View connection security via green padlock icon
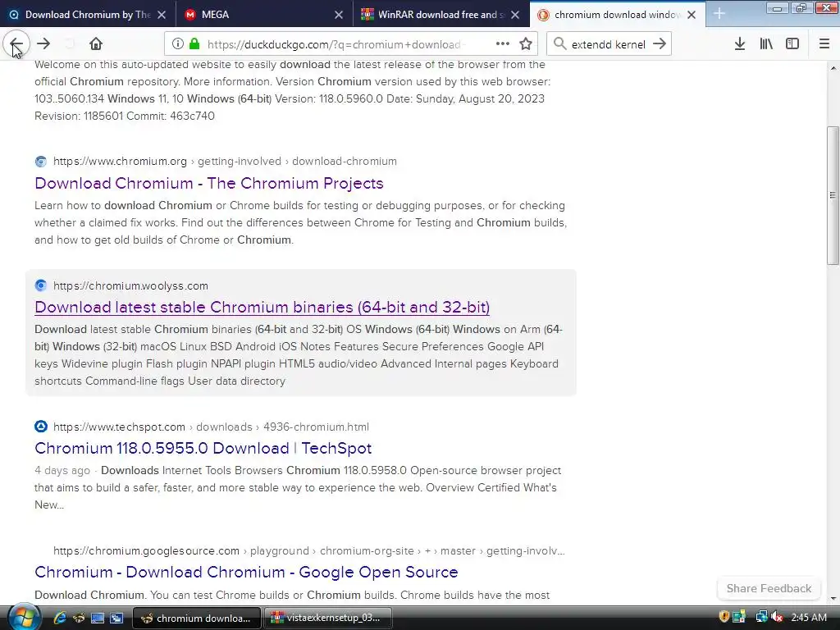This screenshot has height=630, width=840. click(x=194, y=44)
